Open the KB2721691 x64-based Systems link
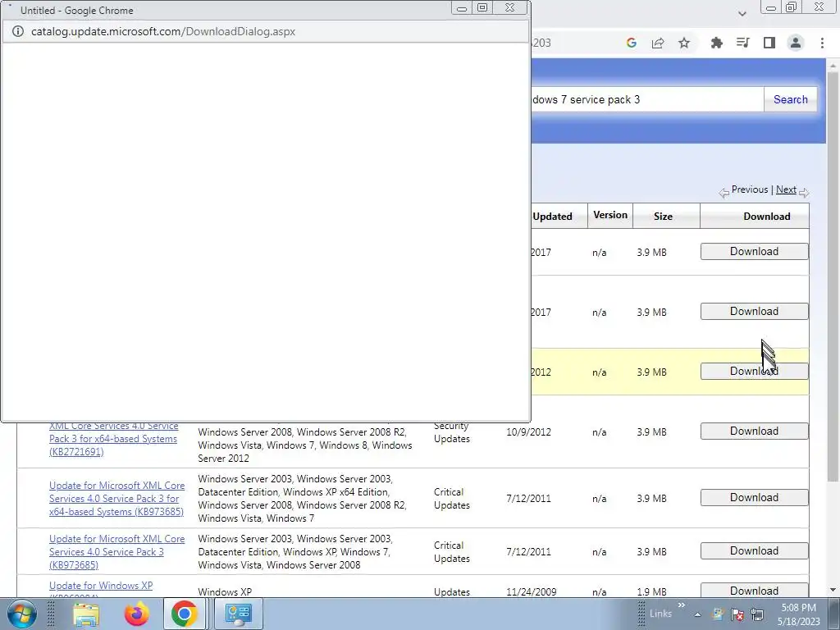Image resolution: width=840 pixels, height=630 pixels. click(113, 439)
